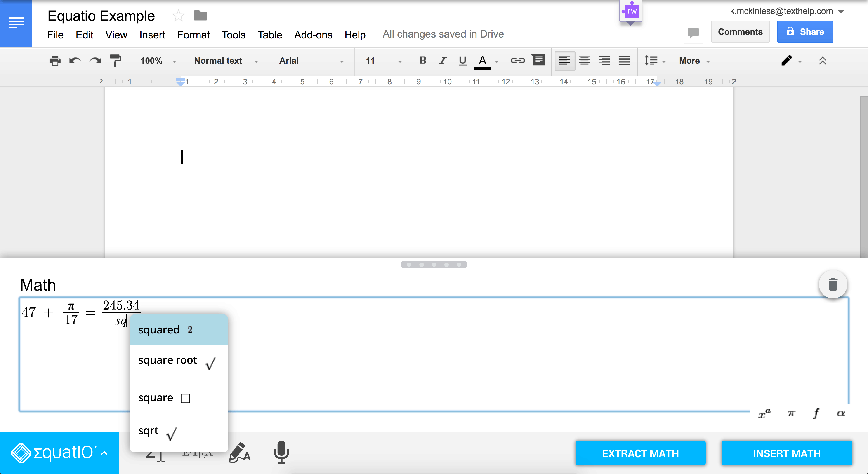Open the Help menu
Screen dimensions: 868x474
[355, 35]
